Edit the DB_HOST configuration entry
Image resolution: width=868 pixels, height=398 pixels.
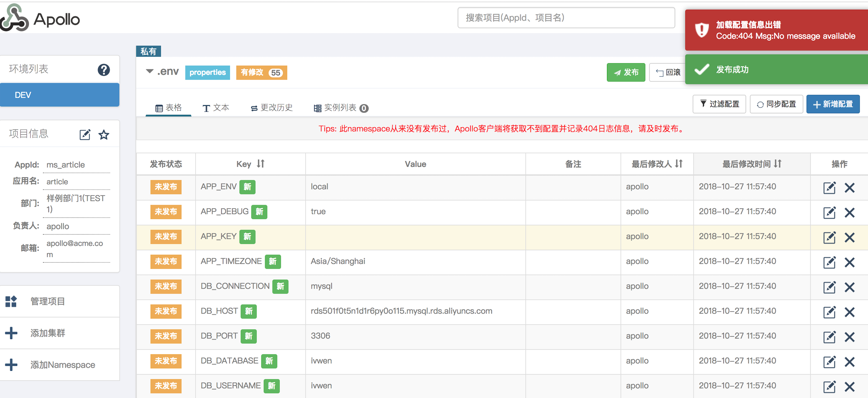click(x=829, y=312)
